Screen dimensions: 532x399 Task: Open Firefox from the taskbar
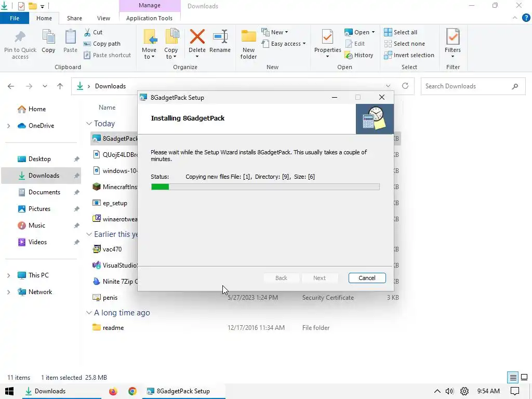point(113,391)
